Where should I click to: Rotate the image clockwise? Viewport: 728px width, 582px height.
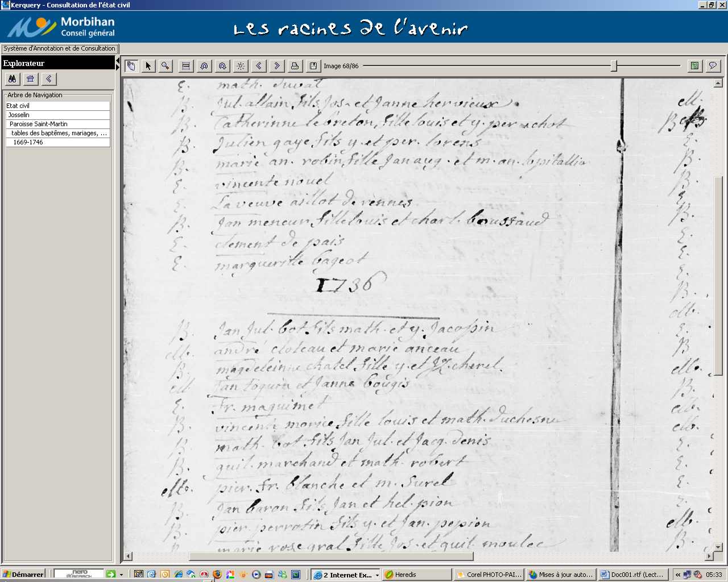tap(222, 66)
